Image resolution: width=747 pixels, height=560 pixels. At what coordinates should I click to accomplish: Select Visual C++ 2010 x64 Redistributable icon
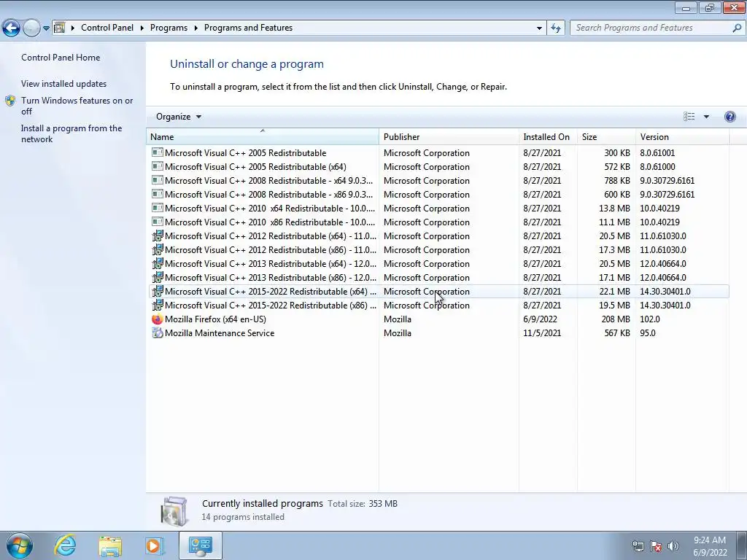[x=158, y=208]
